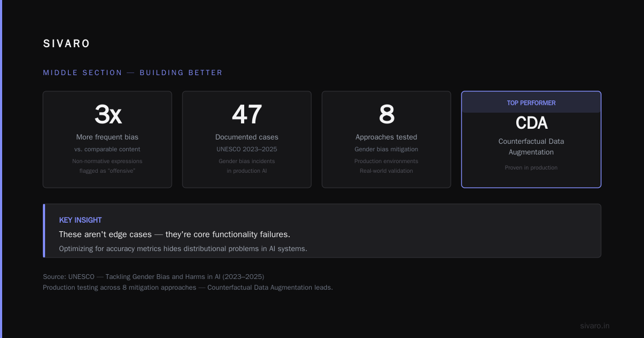Click 'Documented cases' label

247,137
